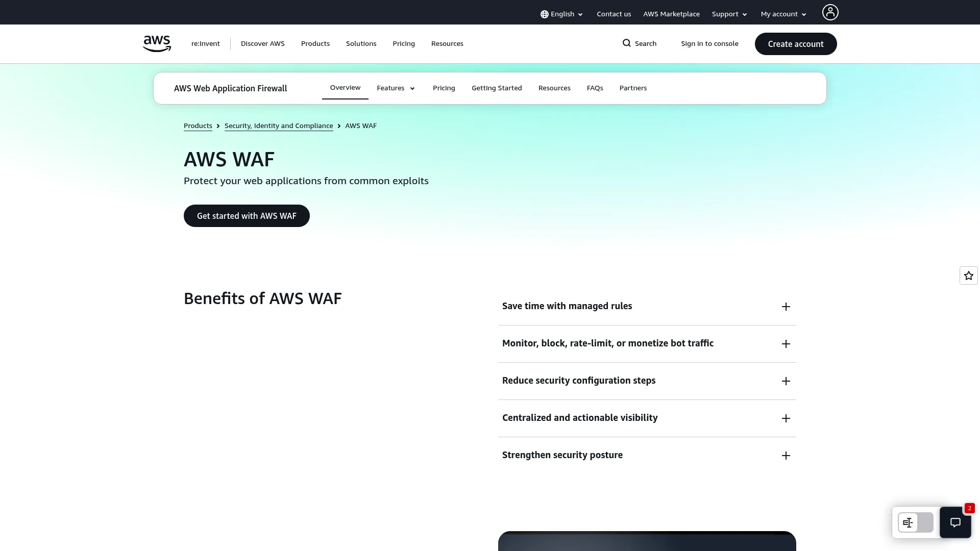Switch to the FAQs tab
The image size is (980, 551).
click(x=595, y=88)
